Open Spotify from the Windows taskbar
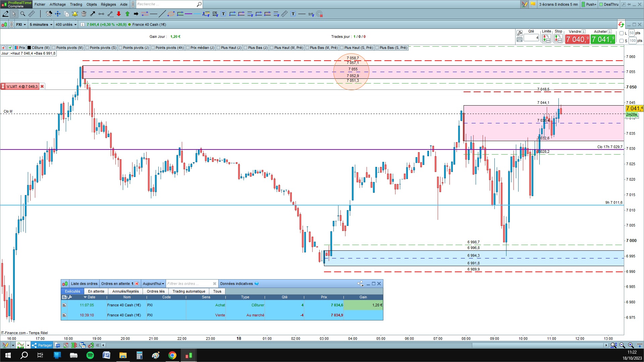The image size is (644, 362). tap(90, 355)
